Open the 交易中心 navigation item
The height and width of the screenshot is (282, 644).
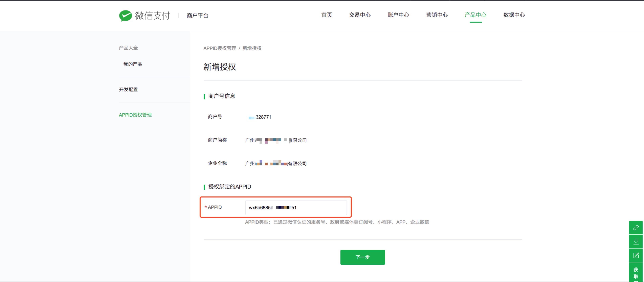coord(360,15)
